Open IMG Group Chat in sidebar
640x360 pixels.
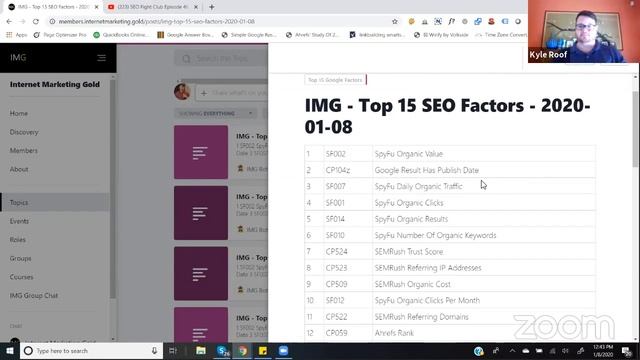(34, 296)
